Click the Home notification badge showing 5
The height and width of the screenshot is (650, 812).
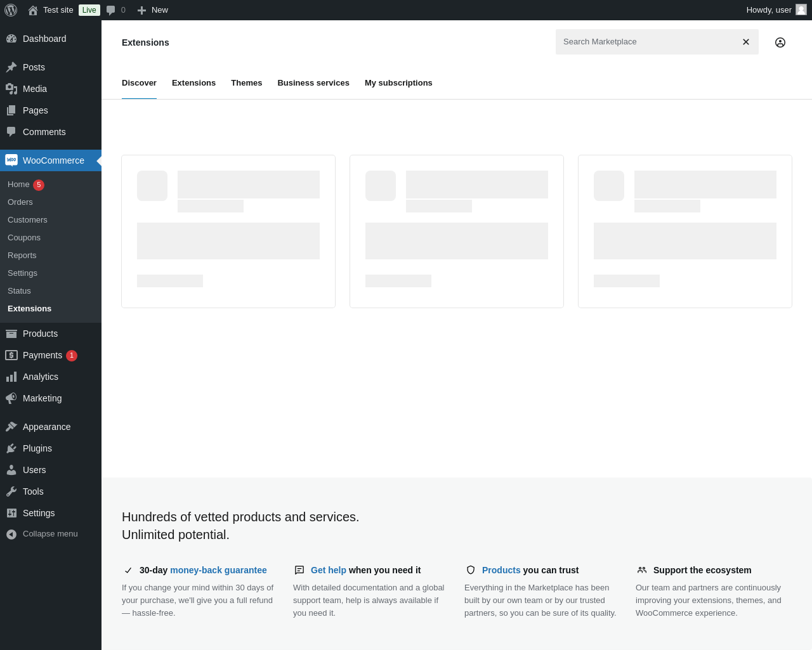point(39,185)
